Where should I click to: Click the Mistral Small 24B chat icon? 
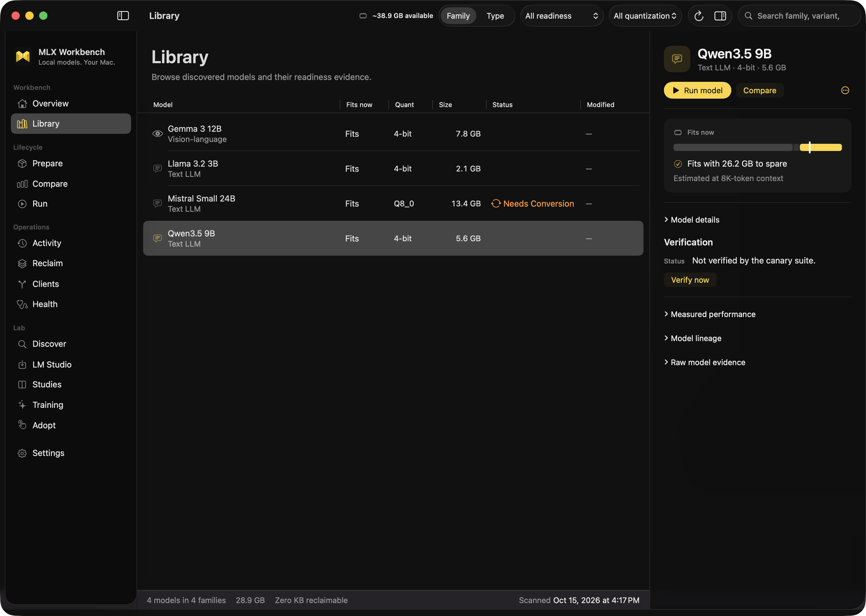[x=157, y=204]
